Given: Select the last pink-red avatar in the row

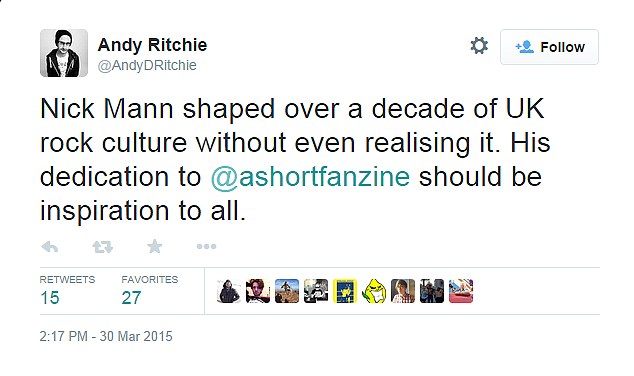Looking at the screenshot, I should 461,291.
